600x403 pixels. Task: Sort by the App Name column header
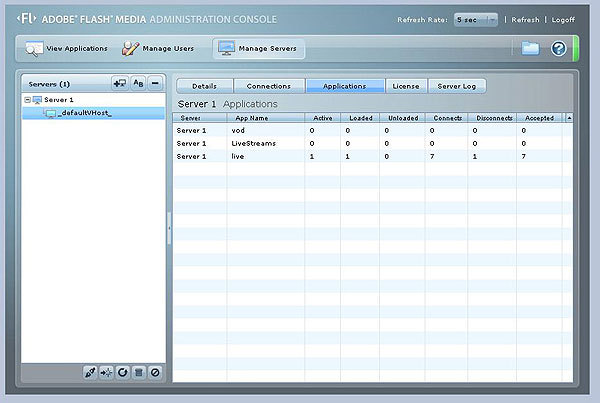pos(266,118)
